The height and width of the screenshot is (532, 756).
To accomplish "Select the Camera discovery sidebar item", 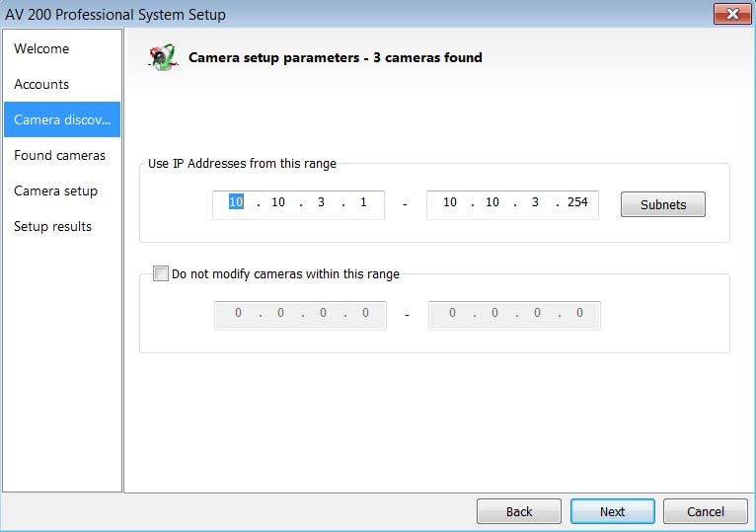I will tap(62, 119).
